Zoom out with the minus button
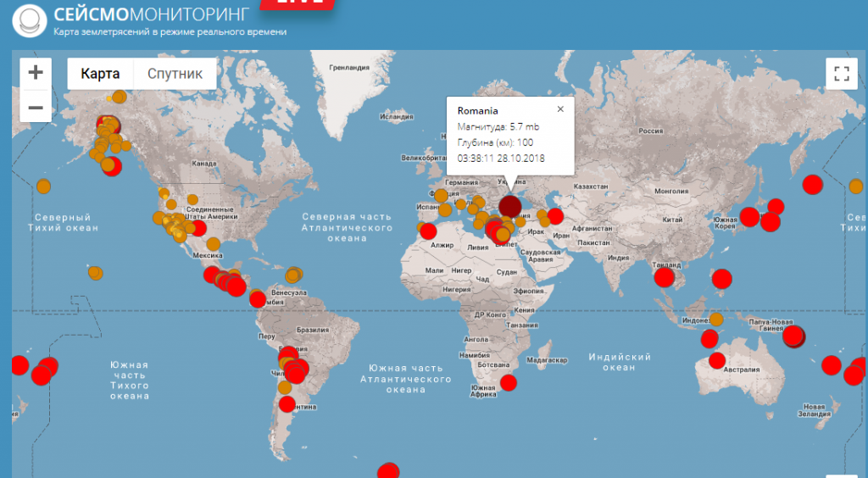The width and height of the screenshot is (868, 478). [x=36, y=107]
